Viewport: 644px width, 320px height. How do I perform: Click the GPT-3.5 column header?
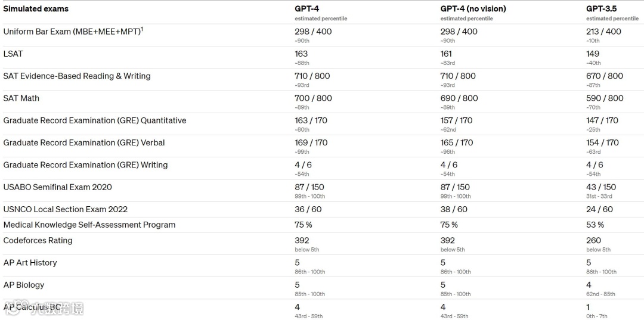[x=601, y=9]
